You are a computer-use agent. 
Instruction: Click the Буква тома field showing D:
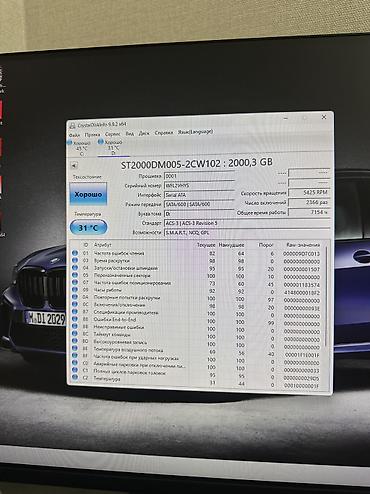199,213
